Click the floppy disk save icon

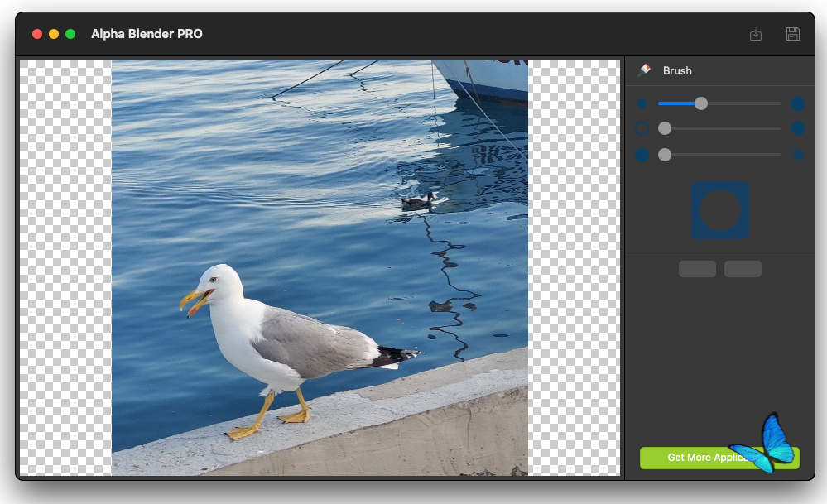(x=792, y=34)
